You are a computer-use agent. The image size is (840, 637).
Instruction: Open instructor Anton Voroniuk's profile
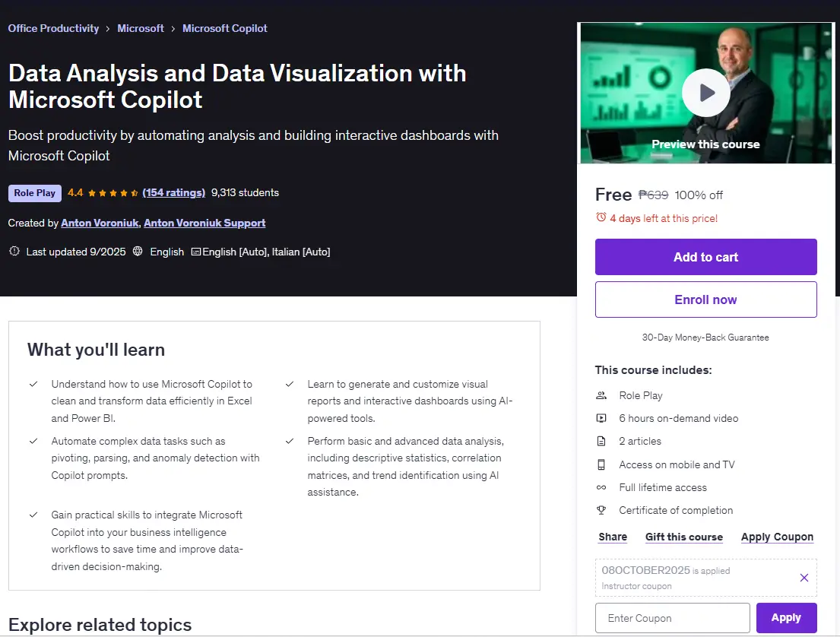(x=100, y=223)
